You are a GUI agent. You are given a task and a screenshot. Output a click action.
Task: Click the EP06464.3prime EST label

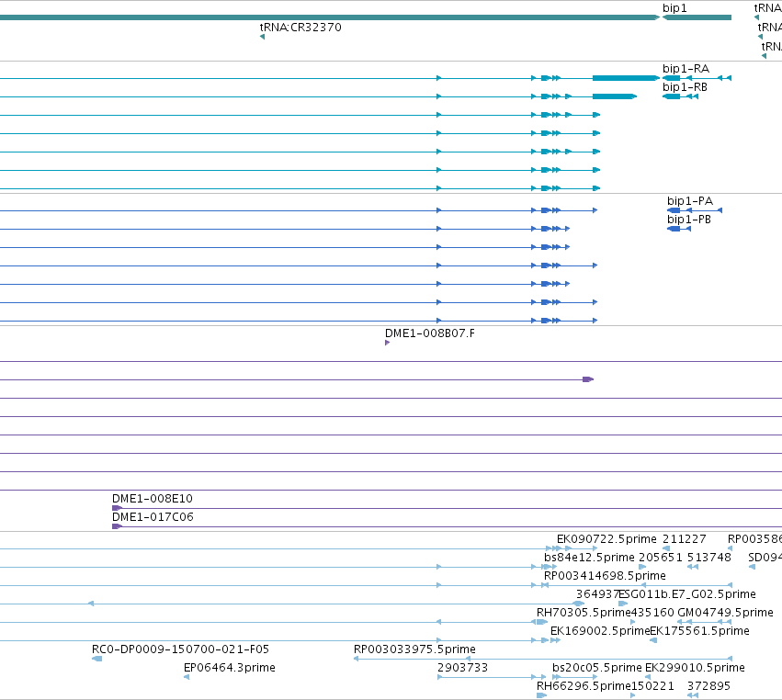(230, 668)
